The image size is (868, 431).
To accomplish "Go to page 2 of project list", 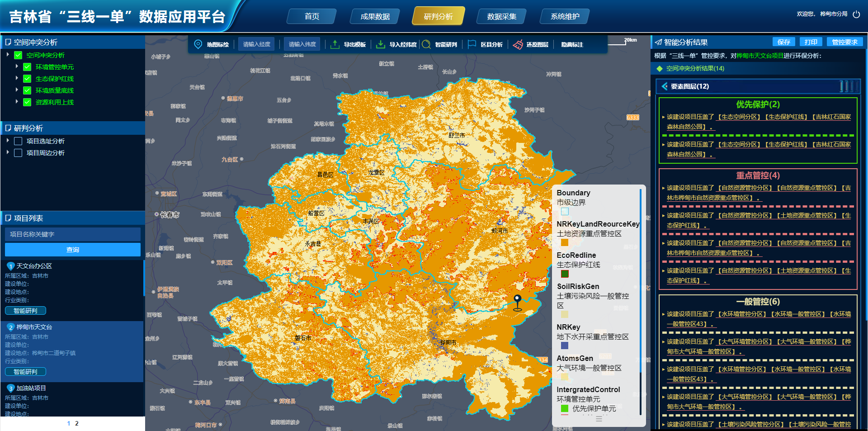I will (x=77, y=423).
